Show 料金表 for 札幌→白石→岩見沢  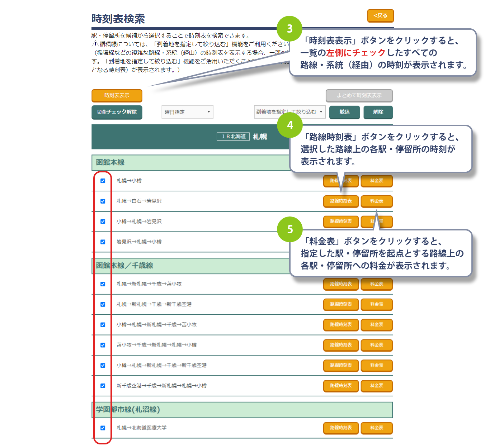[377, 201]
